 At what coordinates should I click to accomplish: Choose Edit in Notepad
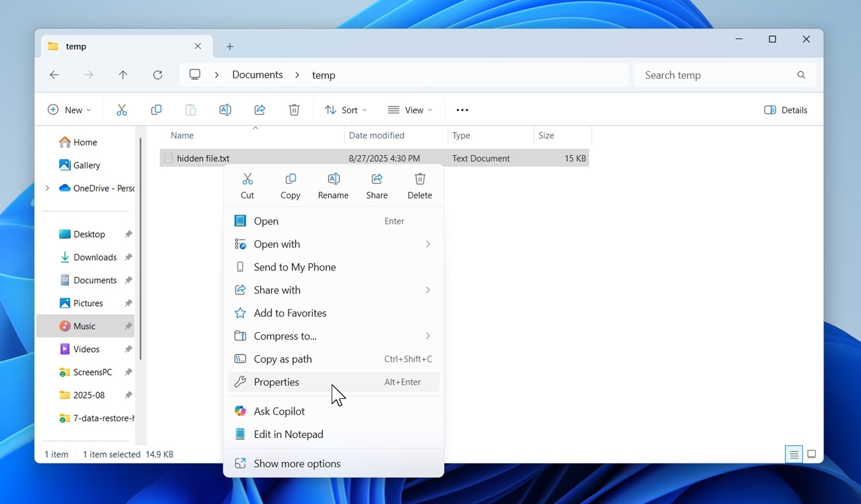click(x=333, y=434)
